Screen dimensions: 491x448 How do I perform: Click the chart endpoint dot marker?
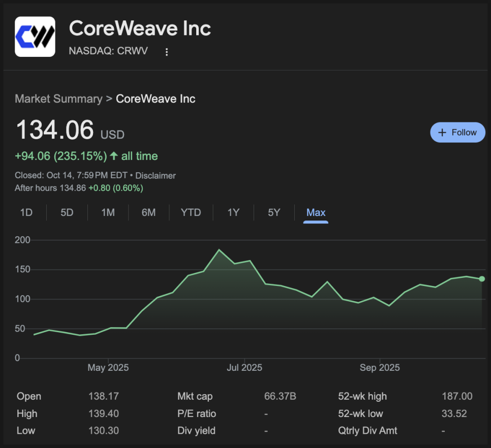[x=482, y=279]
